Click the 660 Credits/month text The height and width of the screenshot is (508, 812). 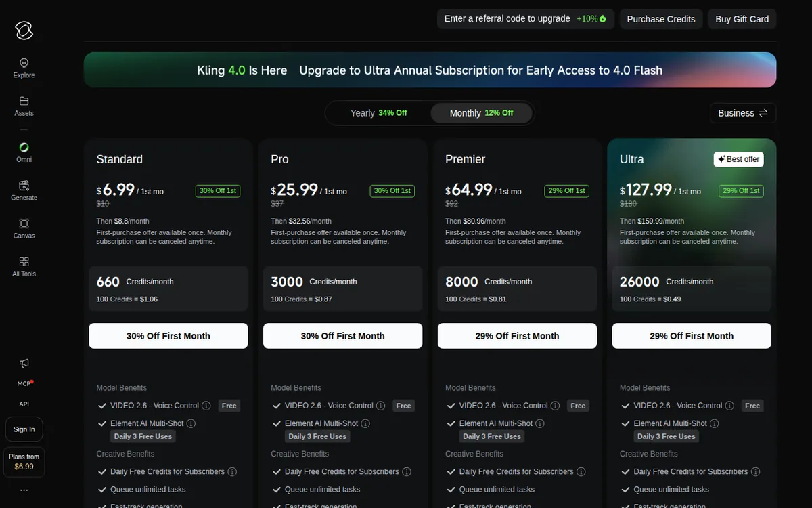(135, 282)
